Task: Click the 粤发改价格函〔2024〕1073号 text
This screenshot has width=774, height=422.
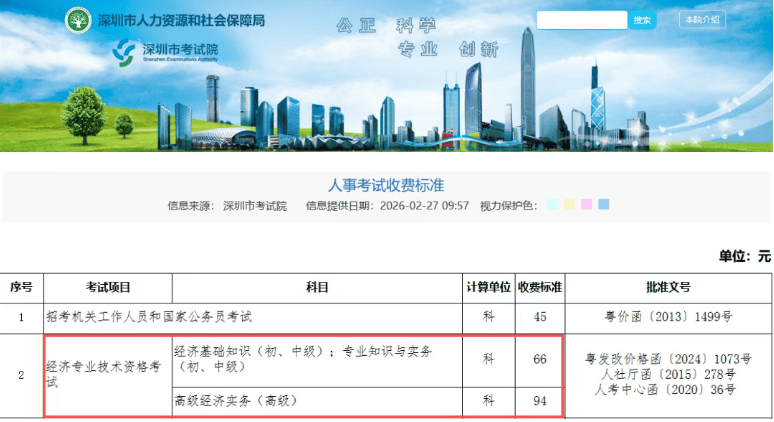Action: pos(668,359)
